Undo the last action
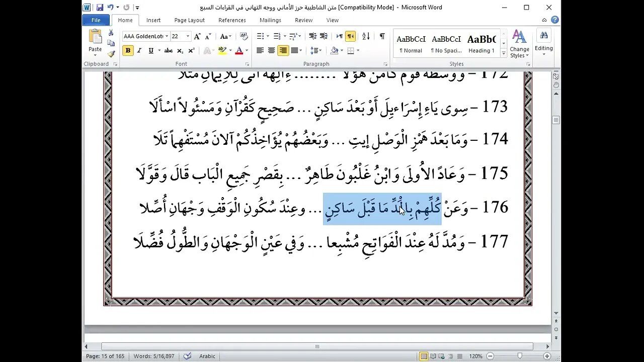Image resolution: width=644 pixels, height=362 pixels. 110,8
